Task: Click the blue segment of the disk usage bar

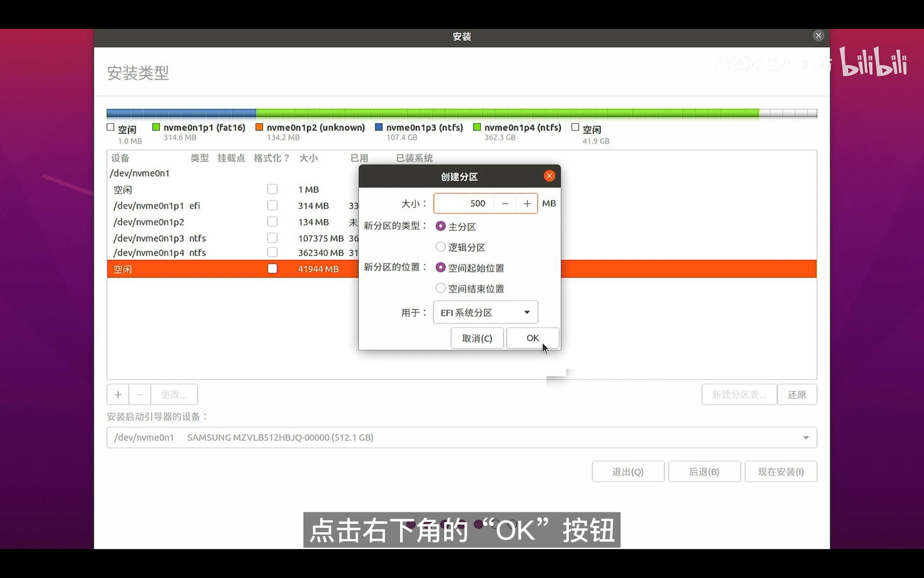Action: pyautogui.click(x=181, y=113)
